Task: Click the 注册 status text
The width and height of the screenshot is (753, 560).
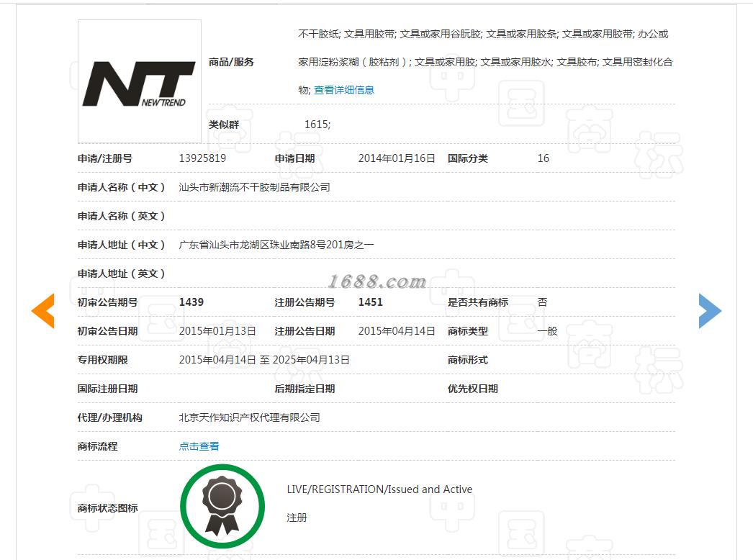Action: coord(297,518)
